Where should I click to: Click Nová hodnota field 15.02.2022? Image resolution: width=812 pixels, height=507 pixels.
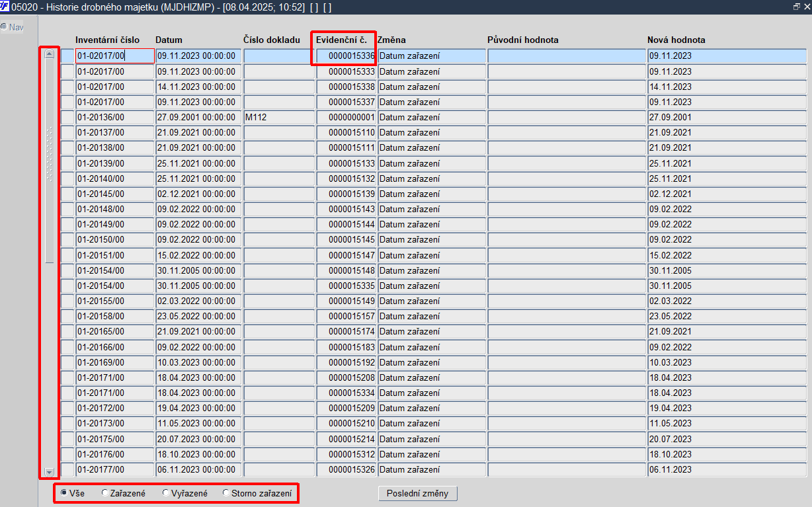point(727,255)
